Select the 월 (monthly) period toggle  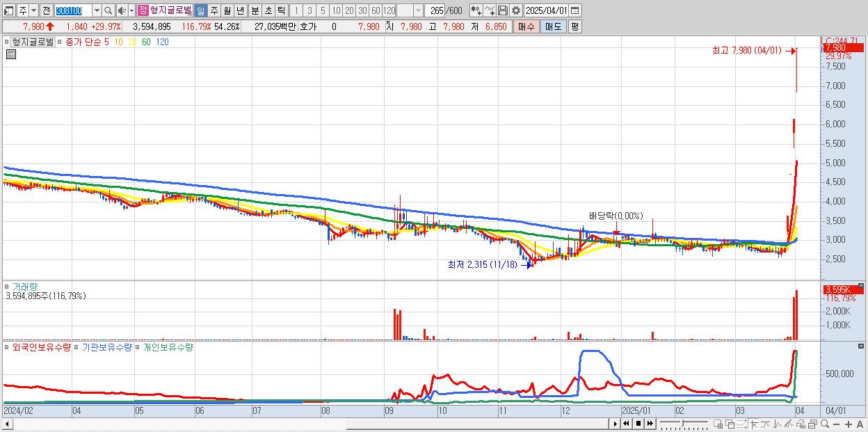pyautogui.click(x=227, y=10)
